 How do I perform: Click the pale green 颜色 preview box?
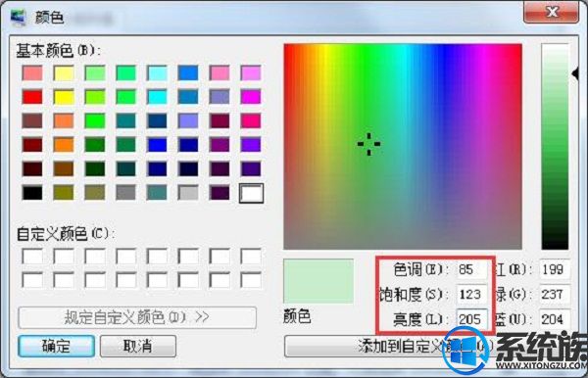click(318, 281)
